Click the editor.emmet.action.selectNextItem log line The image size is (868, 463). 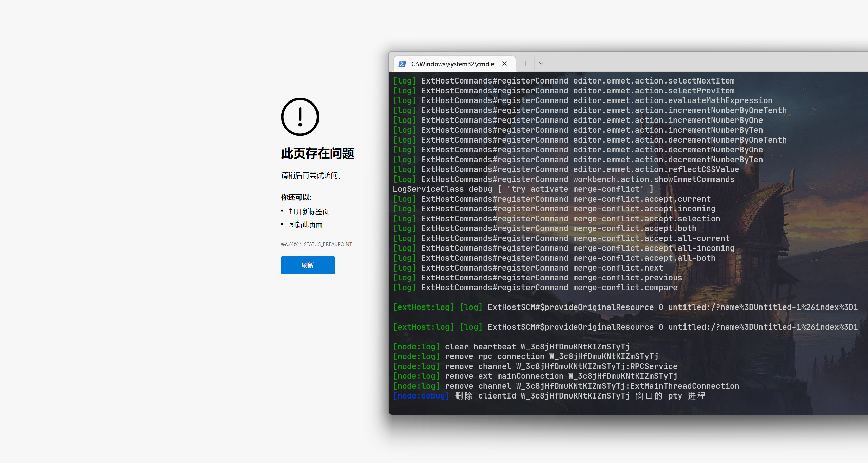pyautogui.click(x=563, y=81)
